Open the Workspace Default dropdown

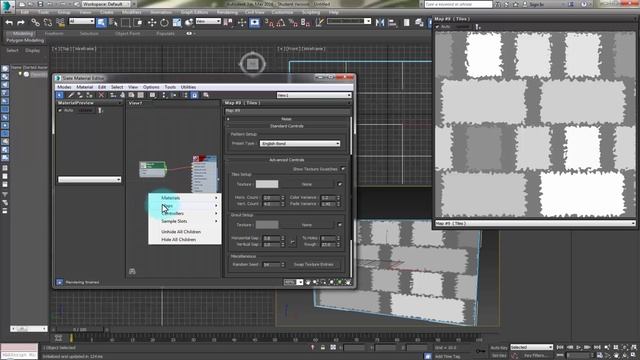point(105,4)
